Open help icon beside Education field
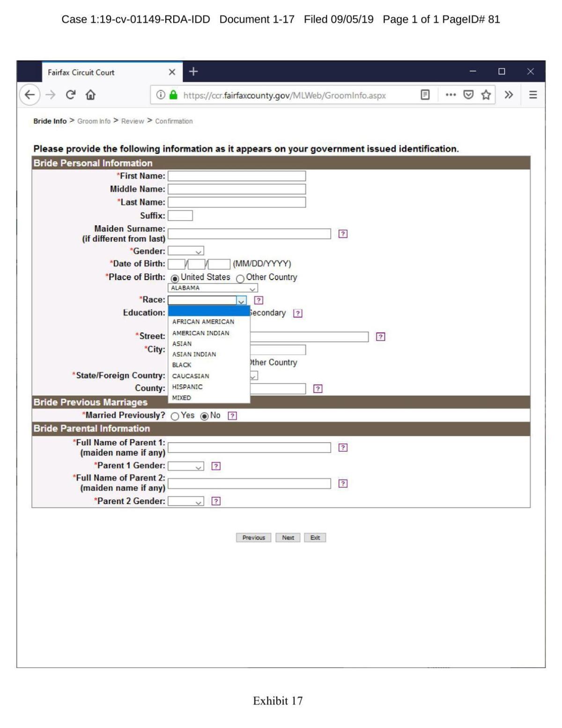This screenshot has width=562, height=728. point(298,313)
